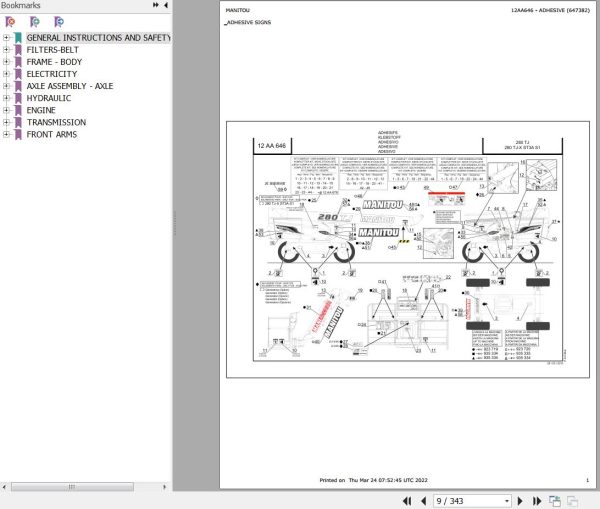Go to the last page

(x=537, y=501)
